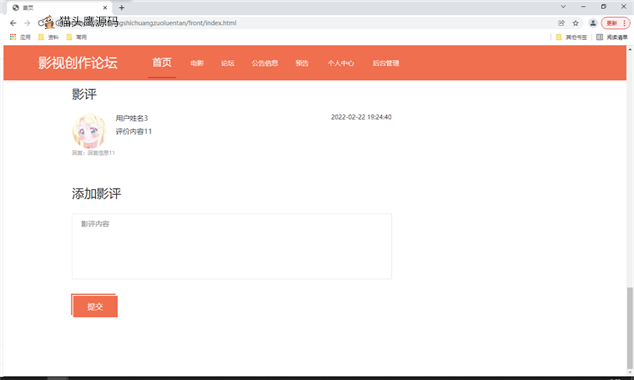
Task: Open 后台管理 in the nav bar
Action: pos(386,63)
